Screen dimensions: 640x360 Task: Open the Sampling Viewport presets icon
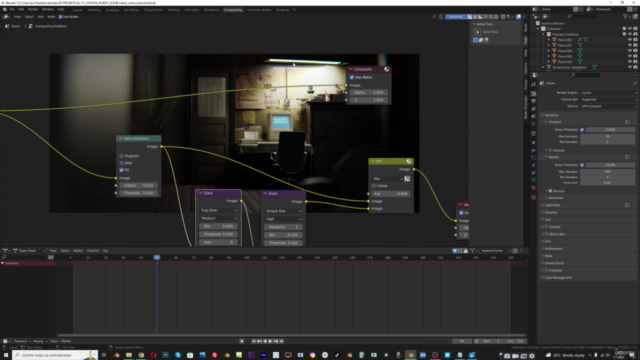tap(627, 122)
